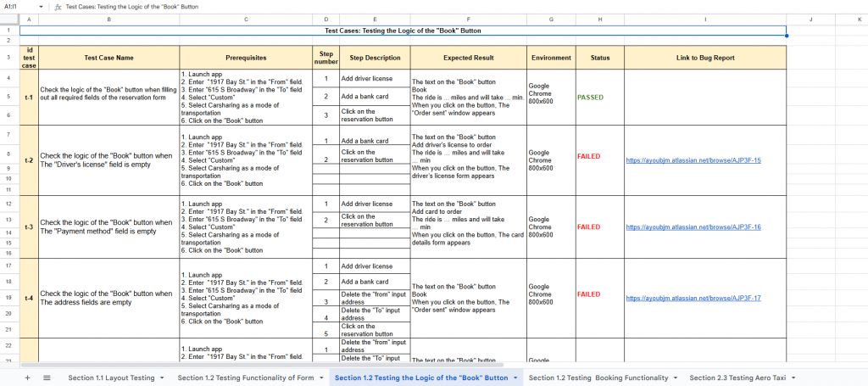This screenshot has width=868, height=386.
Task: Open the all sheets list icon
Action: pyautogui.click(x=47, y=378)
